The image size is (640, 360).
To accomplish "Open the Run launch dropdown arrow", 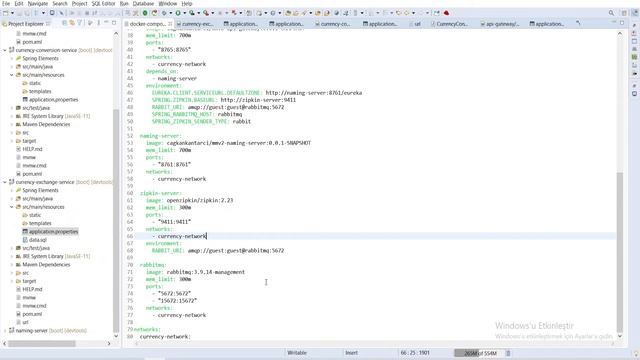I will tap(184, 13).
